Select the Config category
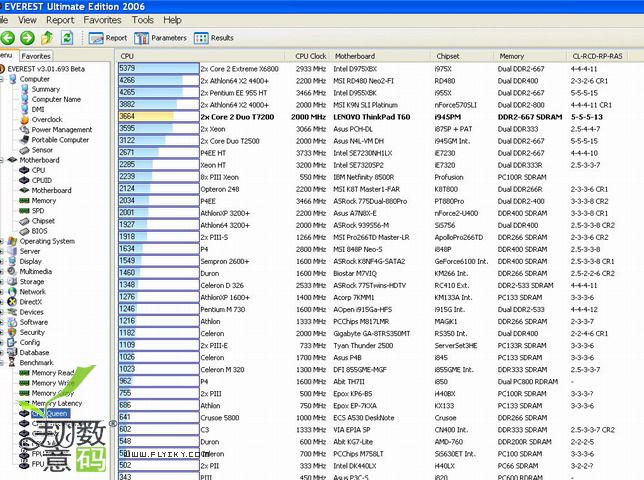 (x=30, y=342)
